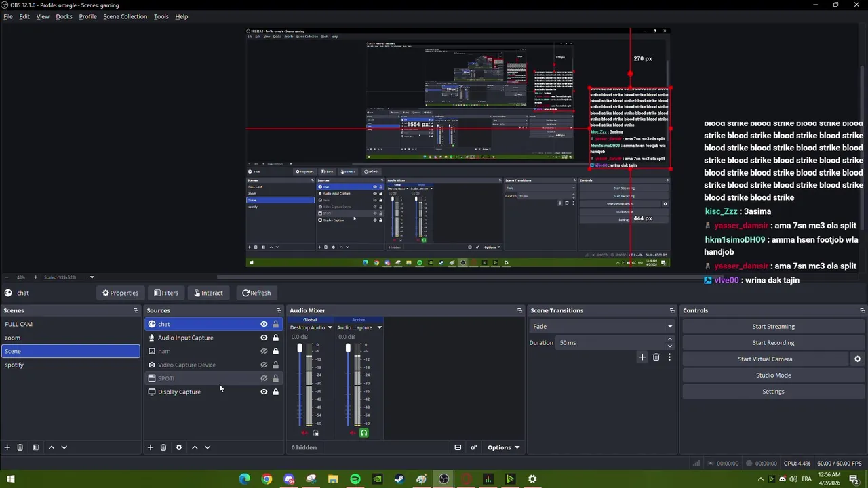Screen dimensions: 868x488
Task: Increase transition duration stepper up
Action: [669, 340]
